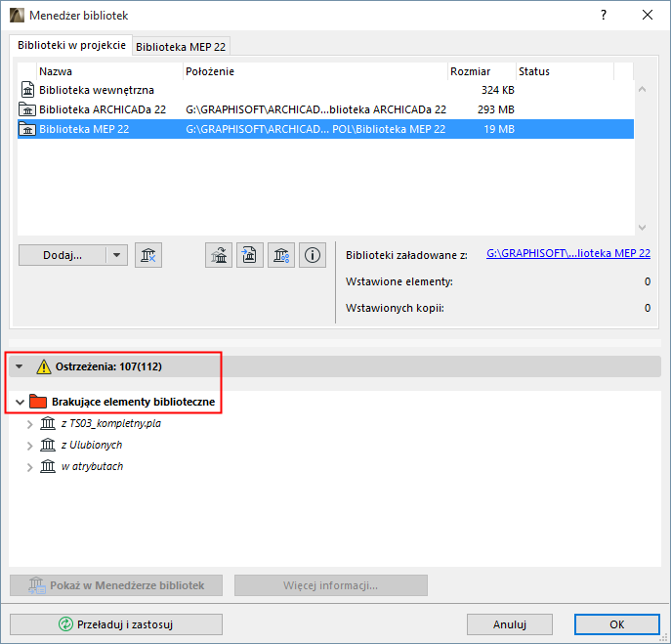This screenshot has height=644, width=671.
Task: Expand the z Ulubionych node
Action: pyautogui.click(x=29, y=446)
